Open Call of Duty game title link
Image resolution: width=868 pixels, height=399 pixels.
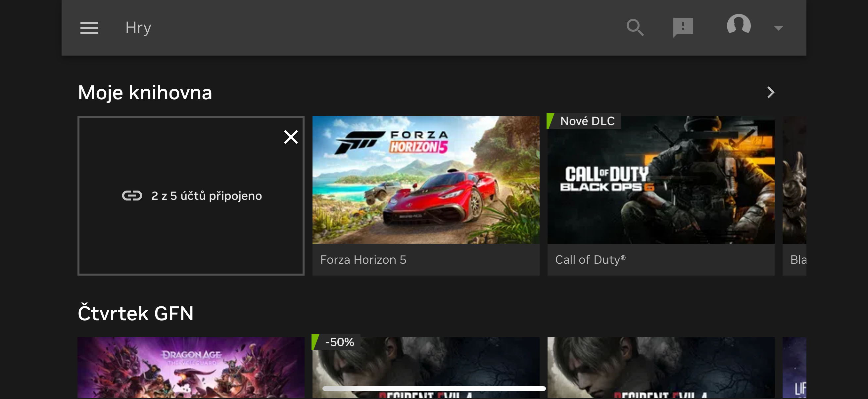[x=591, y=259]
